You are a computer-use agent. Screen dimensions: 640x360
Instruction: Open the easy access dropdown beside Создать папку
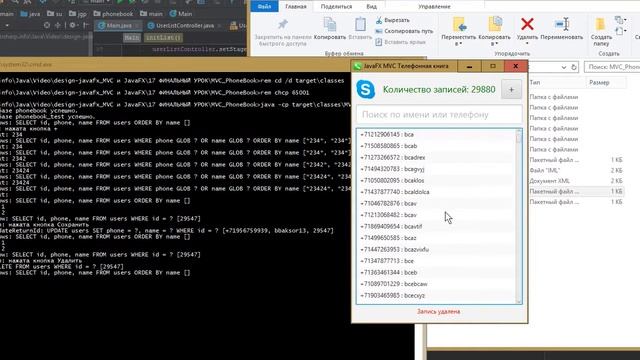[620, 31]
